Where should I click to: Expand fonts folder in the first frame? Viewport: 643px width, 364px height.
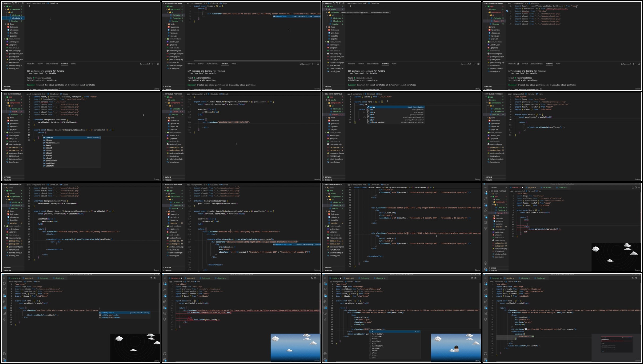point(6,24)
